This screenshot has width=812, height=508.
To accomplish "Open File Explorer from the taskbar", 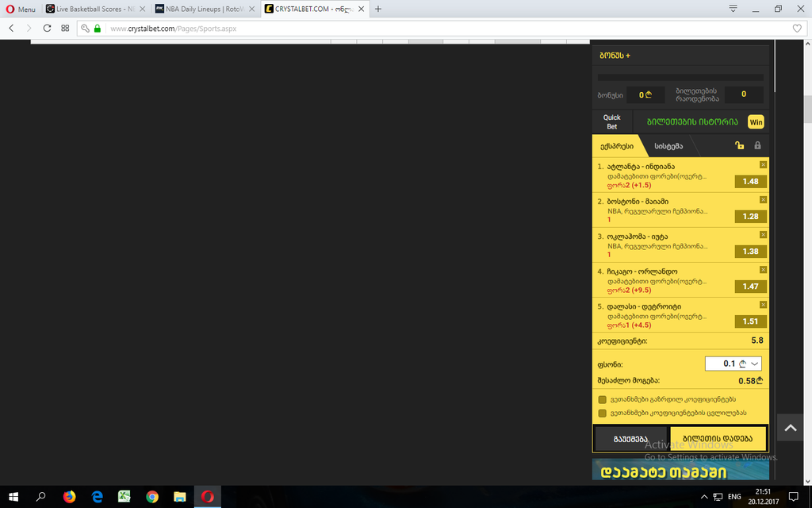I will [x=180, y=497].
